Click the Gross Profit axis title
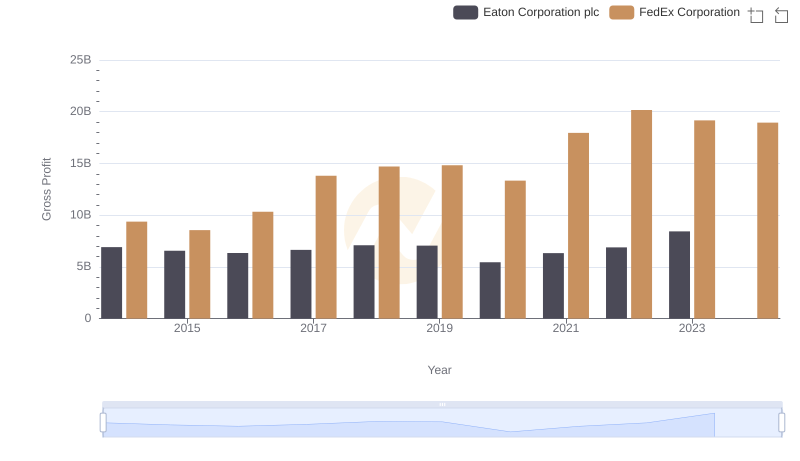The image size is (800, 461). (46, 189)
